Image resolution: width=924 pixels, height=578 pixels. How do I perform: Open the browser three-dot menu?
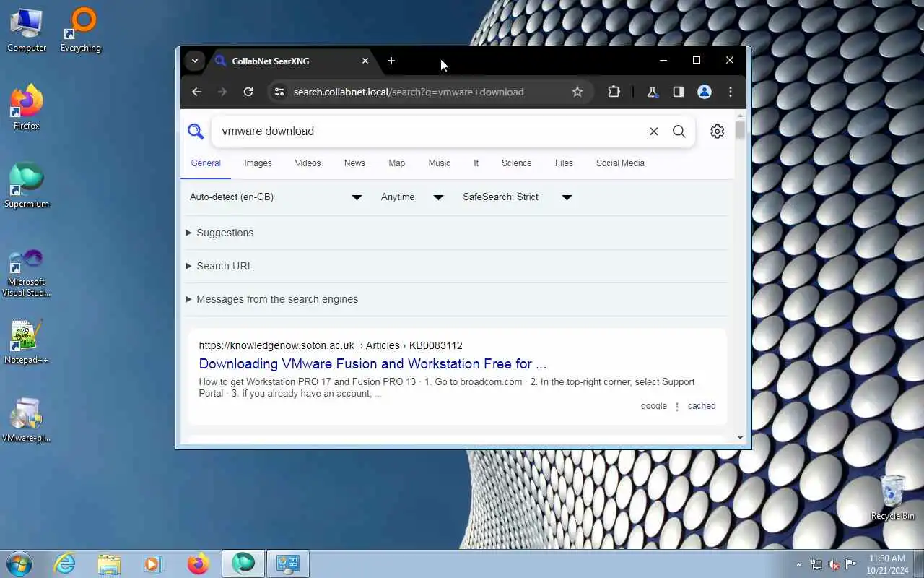731,92
